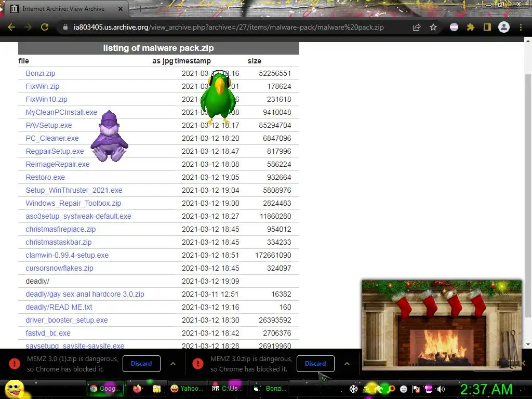
Task: Open the clamwin-0.99.4-setup.exe link
Action: [67, 255]
